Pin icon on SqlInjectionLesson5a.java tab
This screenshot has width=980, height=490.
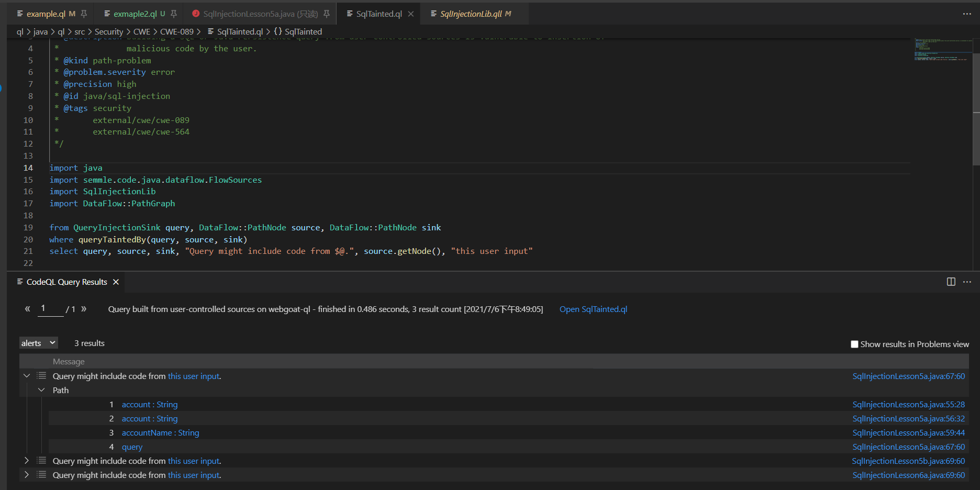327,14
